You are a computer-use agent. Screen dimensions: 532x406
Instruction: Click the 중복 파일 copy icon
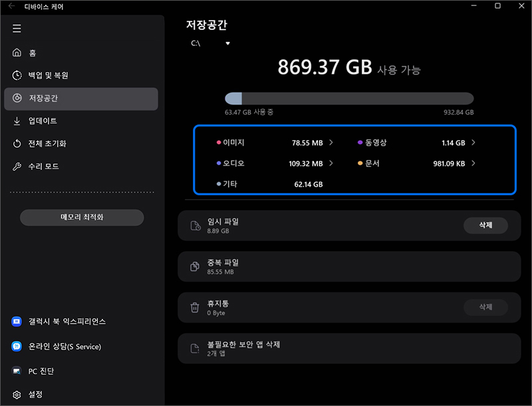pyautogui.click(x=195, y=266)
